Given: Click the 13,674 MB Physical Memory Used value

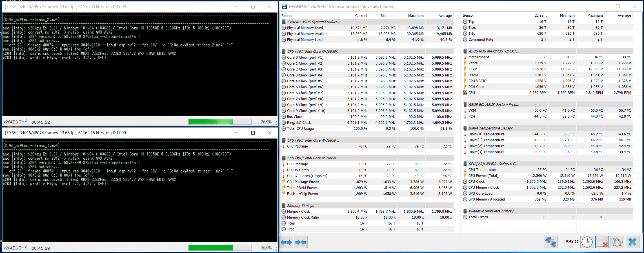Looking at the screenshot, I should click(359, 28).
